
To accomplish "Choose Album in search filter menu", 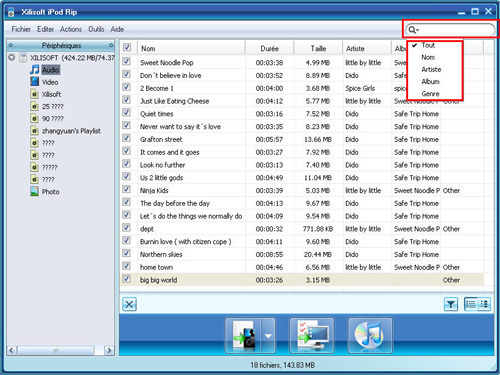I will tap(435, 82).
